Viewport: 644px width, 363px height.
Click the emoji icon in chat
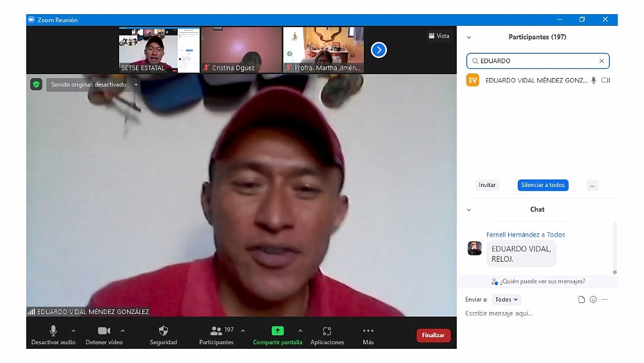[x=593, y=300]
